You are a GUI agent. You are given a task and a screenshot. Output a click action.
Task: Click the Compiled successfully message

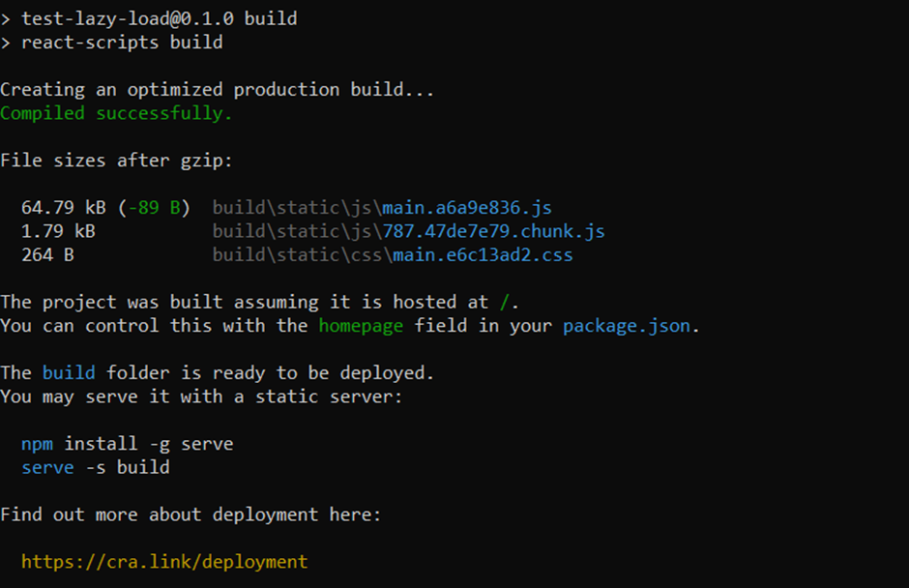pyautogui.click(x=116, y=113)
